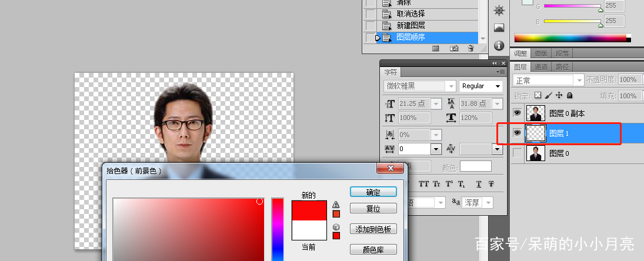644x261 pixels.
Task: Click the B channel slider handle
Action: pyautogui.click(x=600, y=25)
